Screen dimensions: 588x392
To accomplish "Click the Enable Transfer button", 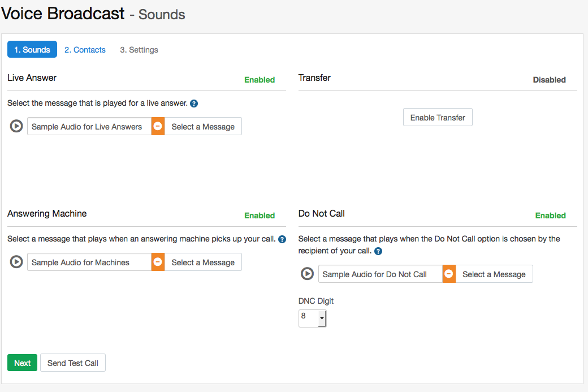I will [x=438, y=117].
